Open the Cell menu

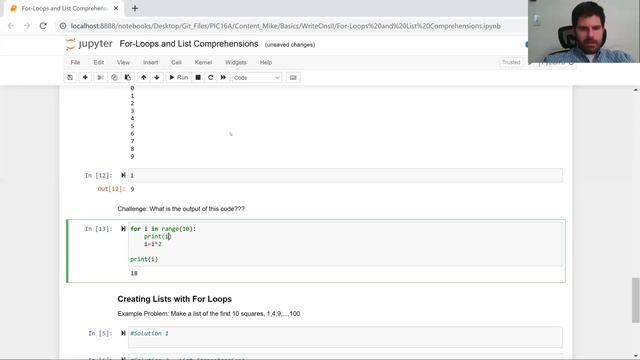tap(176, 62)
